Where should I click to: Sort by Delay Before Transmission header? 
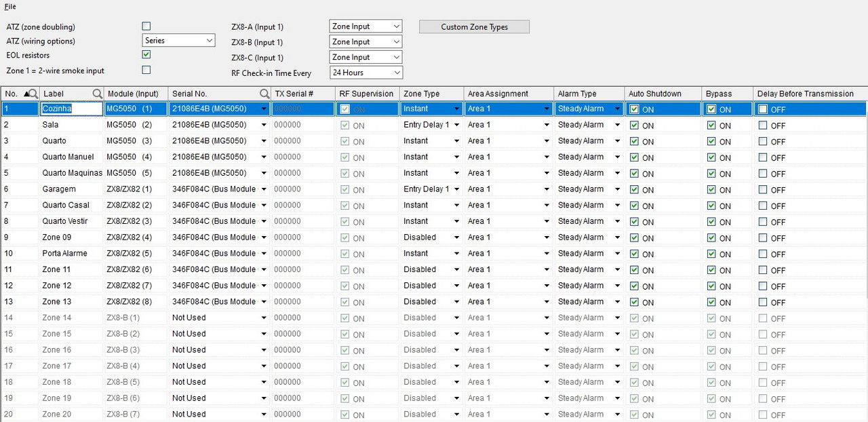coord(810,94)
